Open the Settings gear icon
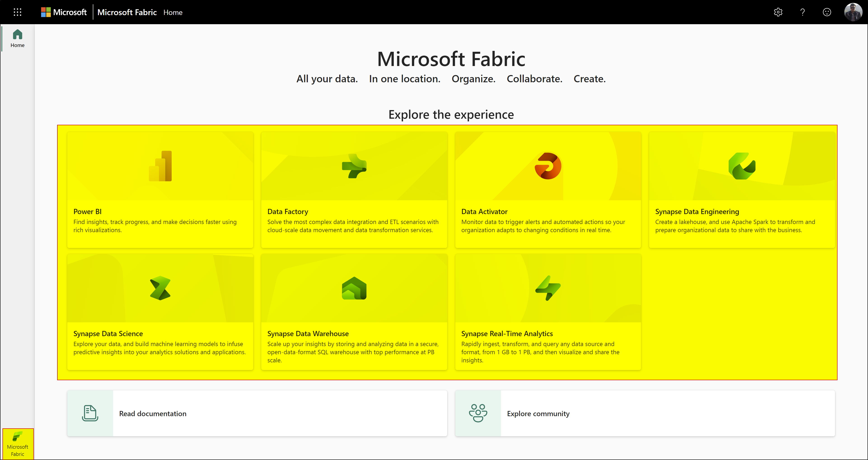The width and height of the screenshot is (868, 460). pos(778,12)
